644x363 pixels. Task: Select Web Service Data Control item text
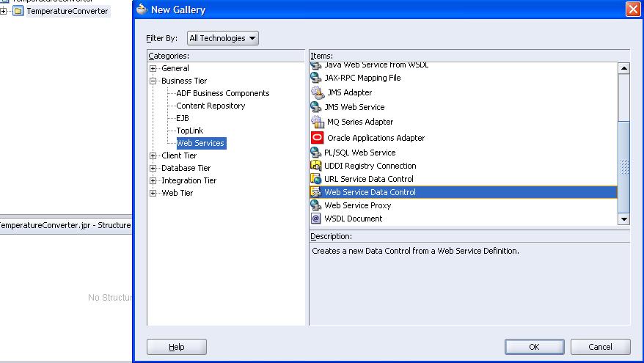click(x=370, y=191)
